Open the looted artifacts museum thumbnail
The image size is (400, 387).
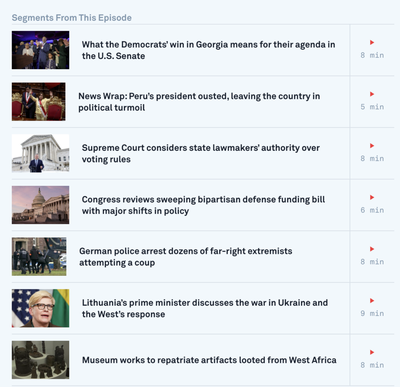coord(40,360)
